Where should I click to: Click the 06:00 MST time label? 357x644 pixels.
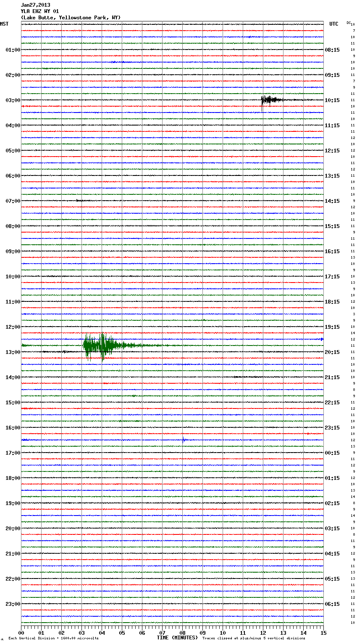point(13,176)
